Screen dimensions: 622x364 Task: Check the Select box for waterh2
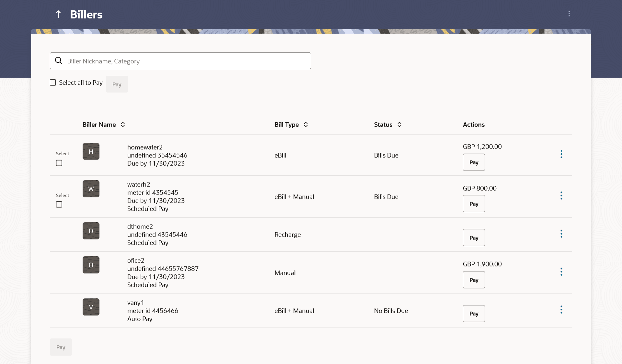[59, 204]
